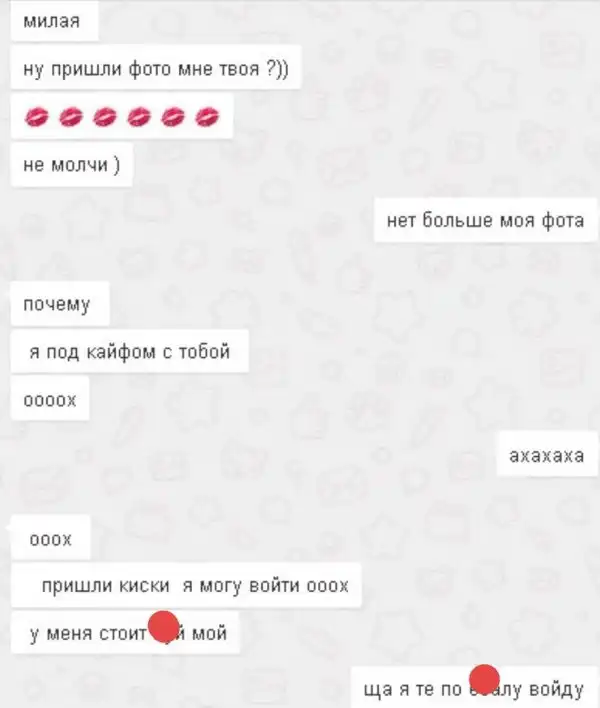The width and height of the screenshot is (600, 708).
Task: Click the last kiss-lips emoji in row
Action: coord(207,117)
